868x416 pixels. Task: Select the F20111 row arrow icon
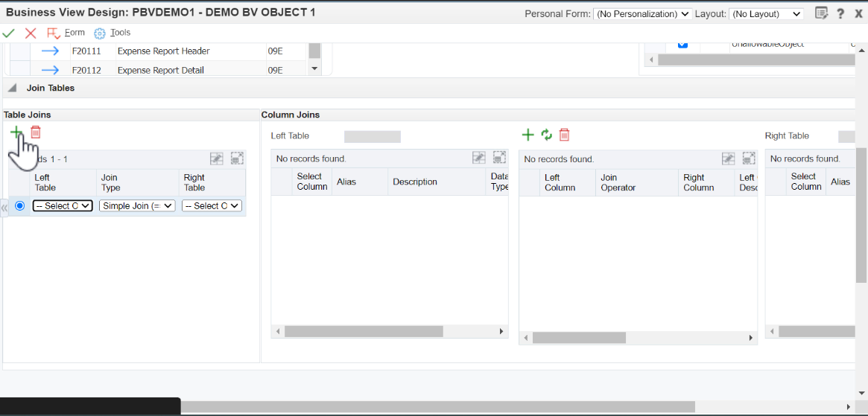point(51,51)
